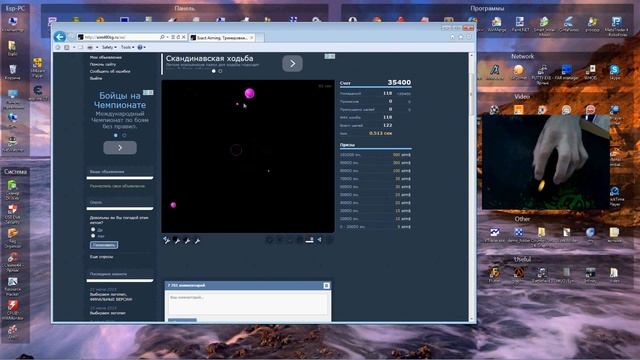The image size is (640, 360).
Task: Expand the Safety menu in command bar
Action: (x=109, y=47)
